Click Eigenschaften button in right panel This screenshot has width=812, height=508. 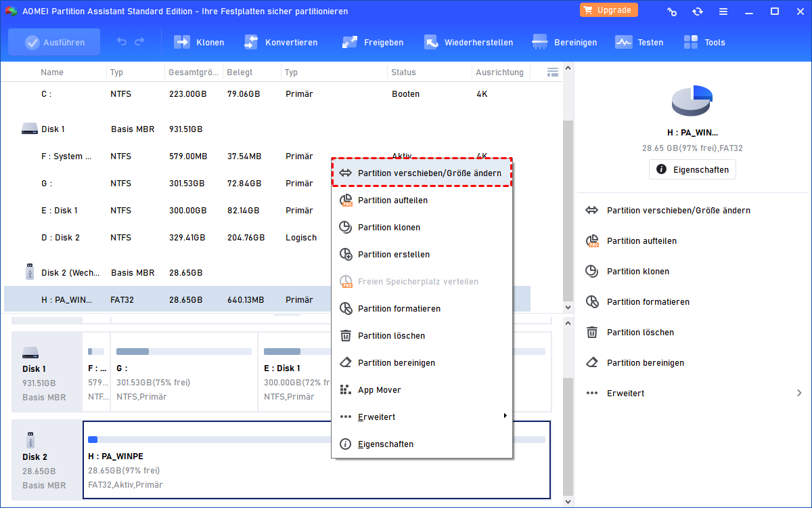tap(692, 169)
